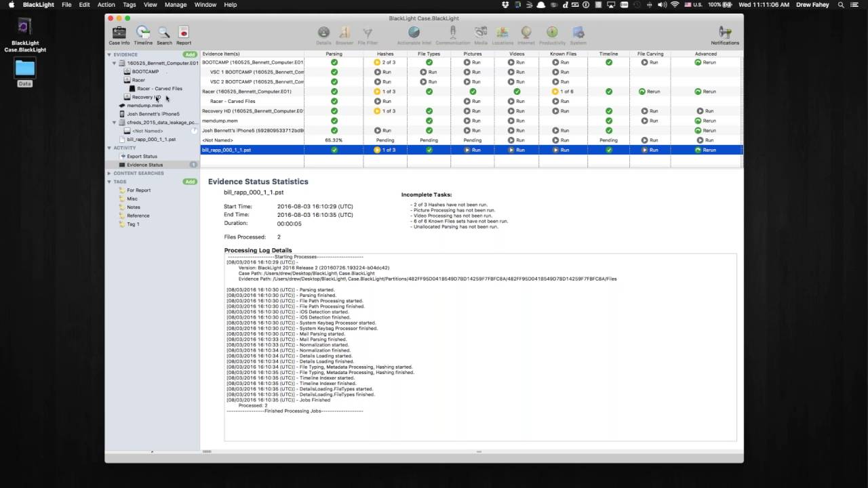This screenshot has width=868, height=488.
Task: Rerun Advanced processing for bill_rapp_000_1_1.pst
Action: (705, 150)
